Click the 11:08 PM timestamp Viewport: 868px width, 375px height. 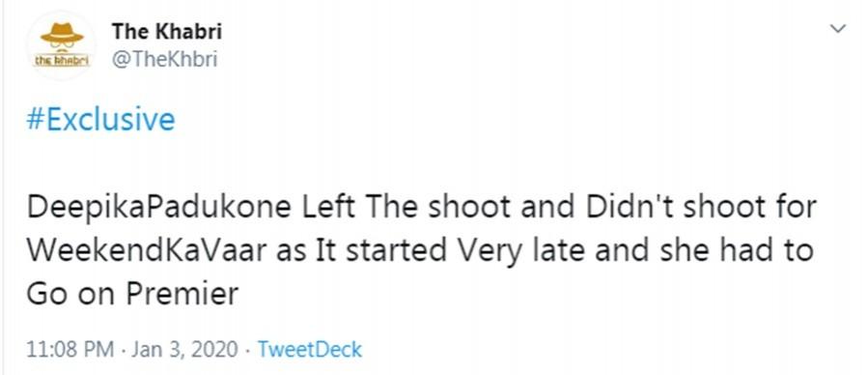pyautogui.click(x=70, y=350)
